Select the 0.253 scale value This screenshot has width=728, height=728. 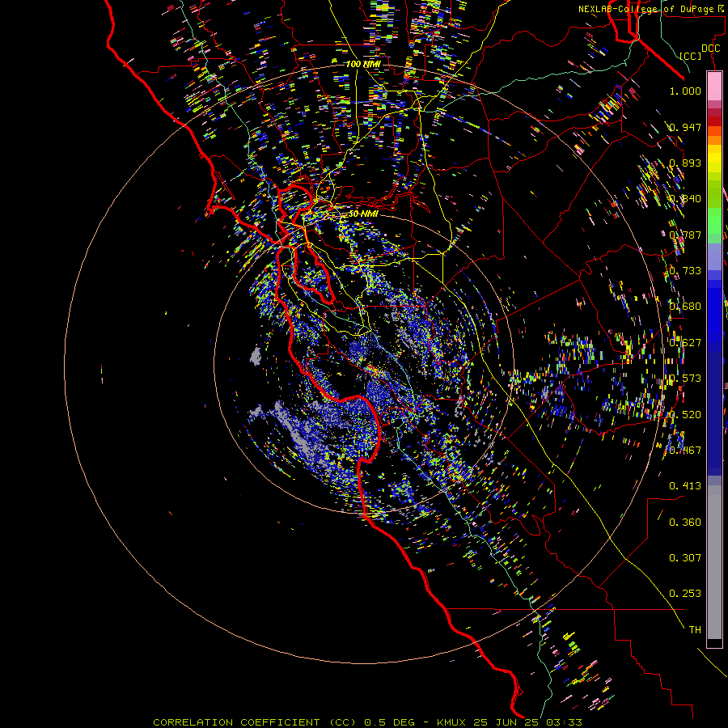tap(685, 594)
